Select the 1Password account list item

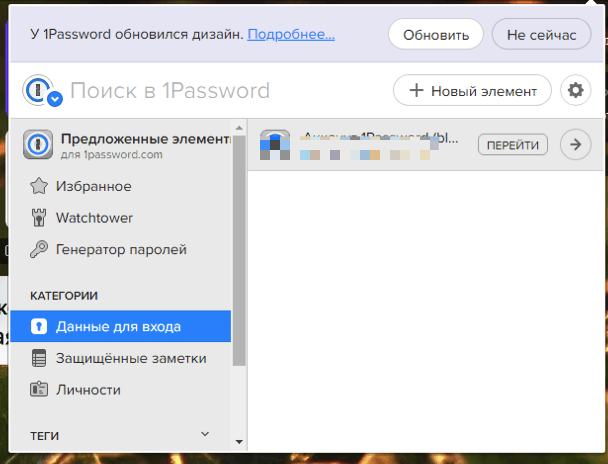[426, 145]
